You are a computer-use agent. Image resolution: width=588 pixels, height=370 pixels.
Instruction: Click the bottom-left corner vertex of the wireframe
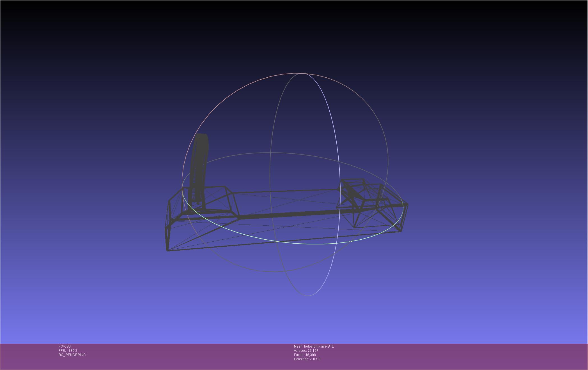[168, 250]
